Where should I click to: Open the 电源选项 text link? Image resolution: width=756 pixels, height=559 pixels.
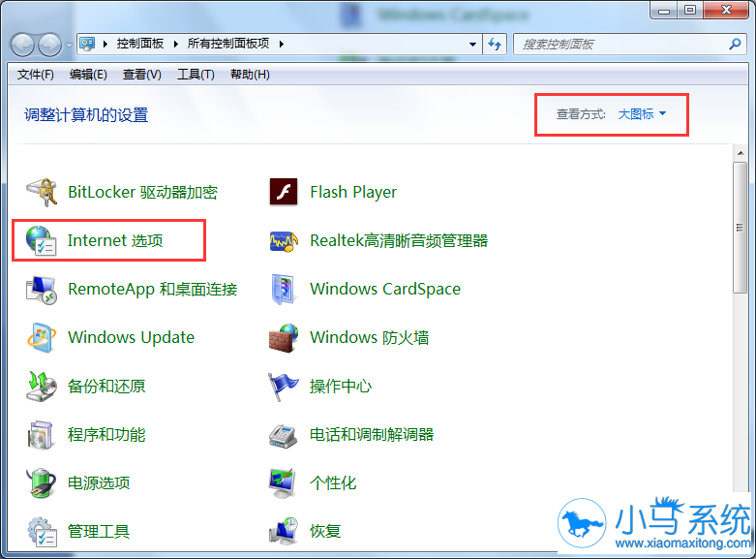[x=99, y=482]
